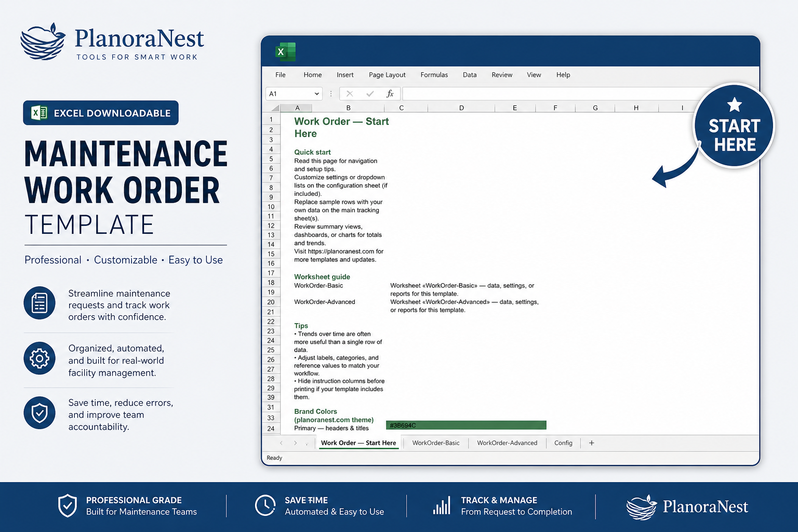Click 'TOOLS FOR SMART WORK' slogan
The height and width of the screenshot is (532, 798).
tap(137, 57)
